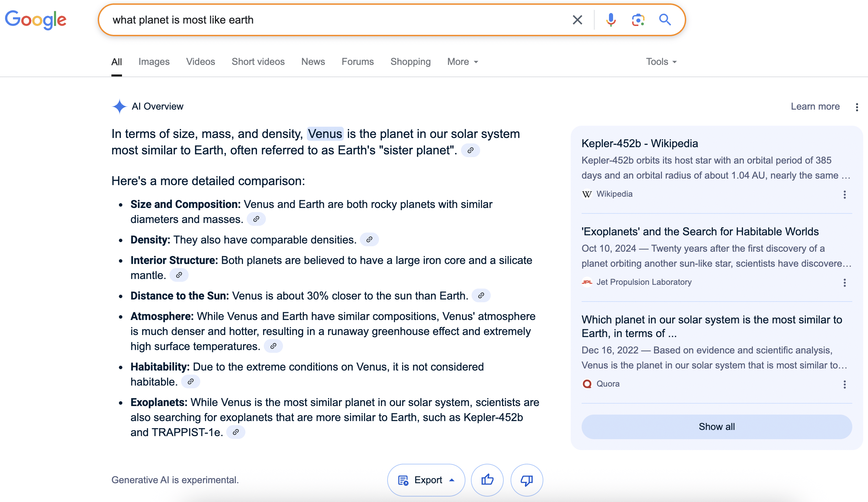Open source link for Interior Structure bullet
Image resolution: width=868 pixels, height=502 pixels.
point(179,275)
